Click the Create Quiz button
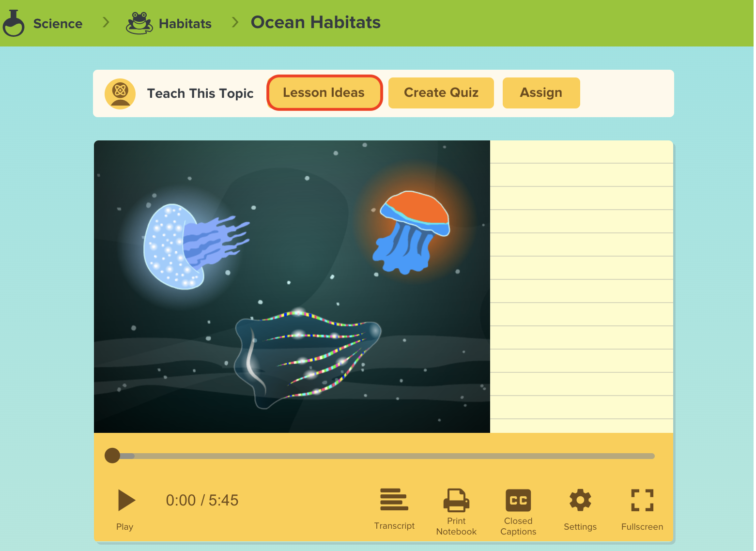 click(440, 92)
